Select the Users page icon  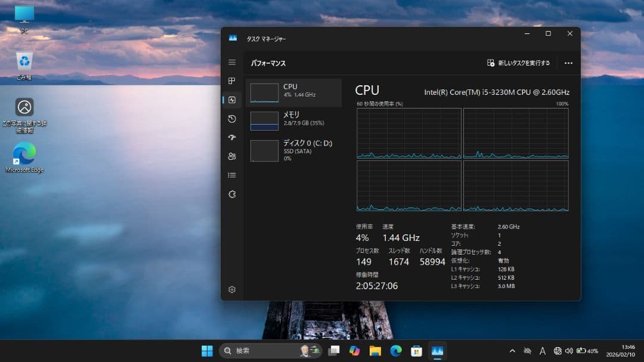(x=232, y=156)
